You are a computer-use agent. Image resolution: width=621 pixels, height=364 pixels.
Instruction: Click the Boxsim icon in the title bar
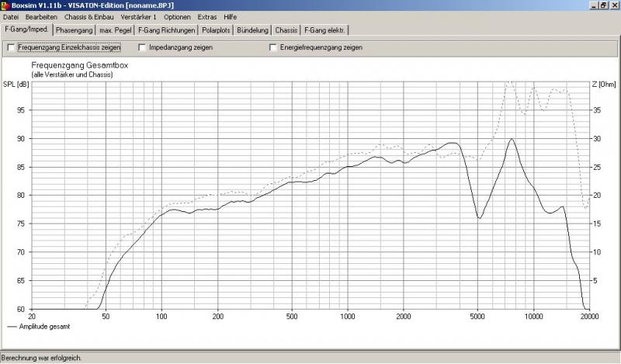[x=5, y=5]
